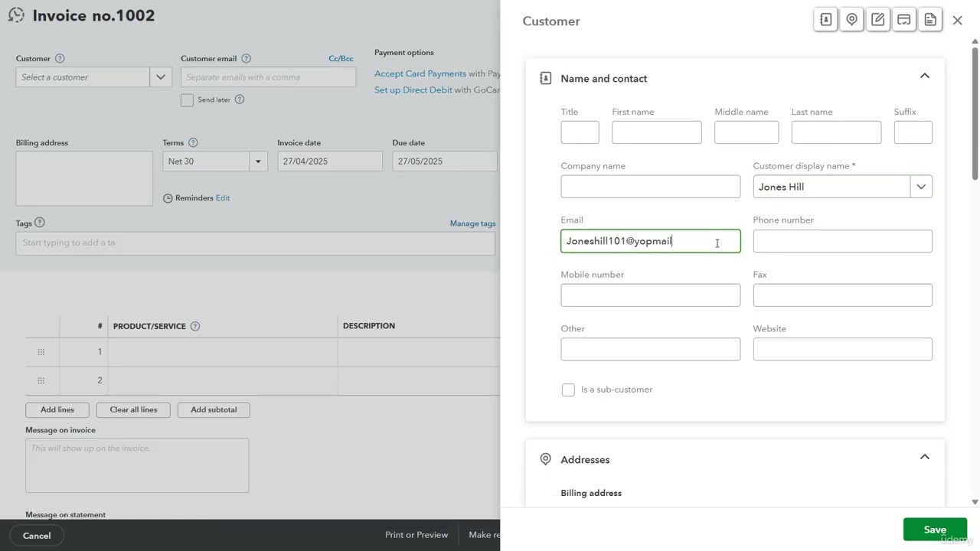Collapse the Name and contact section
The width and height of the screenshot is (980, 551).
925,76
